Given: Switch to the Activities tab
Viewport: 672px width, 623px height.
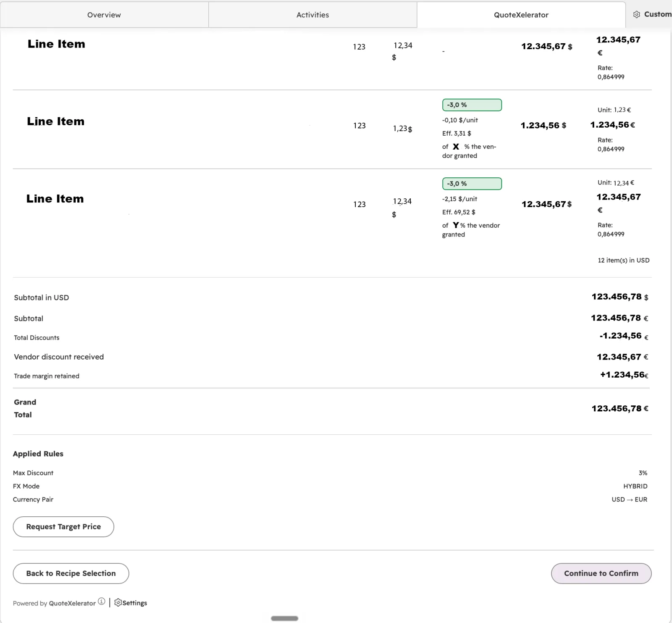Looking at the screenshot, I should pyautogui.click(x=312, y=15).
